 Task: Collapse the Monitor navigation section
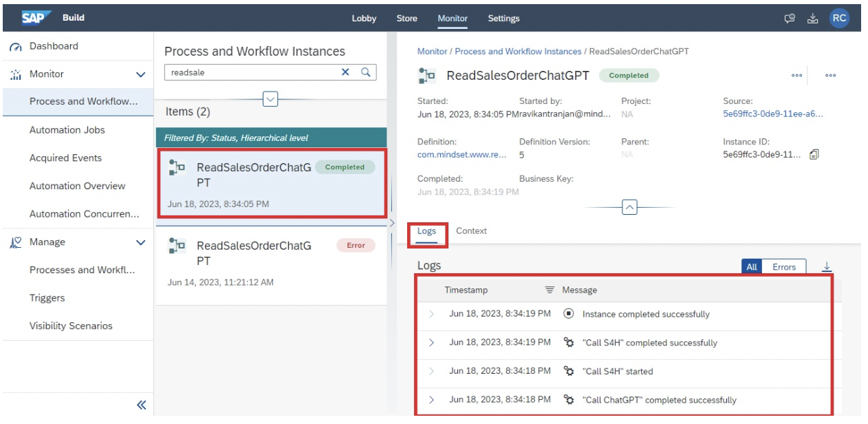pos(141,74)
